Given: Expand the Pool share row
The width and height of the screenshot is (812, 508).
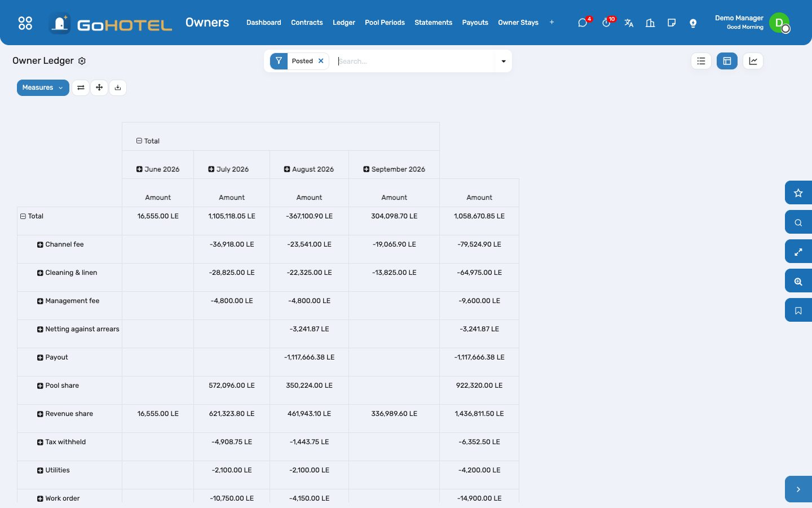Looking at the screenshot, I should [58, 386].
